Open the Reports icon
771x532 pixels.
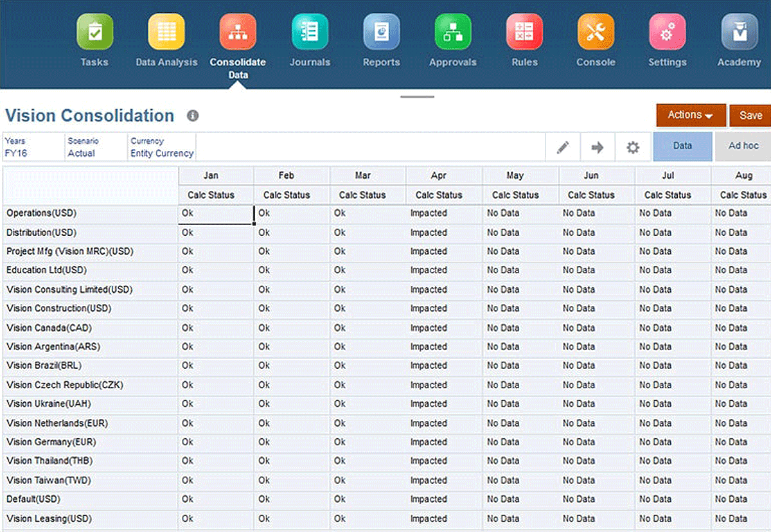381,32
